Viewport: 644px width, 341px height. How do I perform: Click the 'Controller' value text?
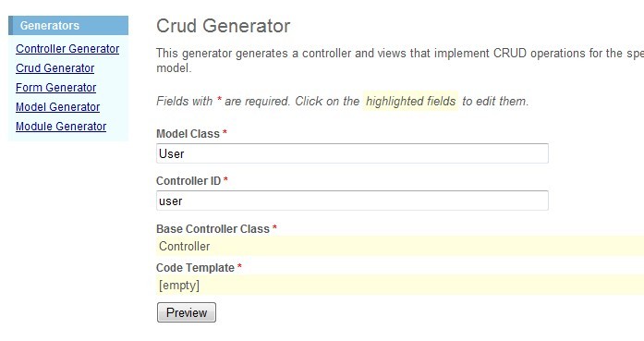click(x=185, y=246)
